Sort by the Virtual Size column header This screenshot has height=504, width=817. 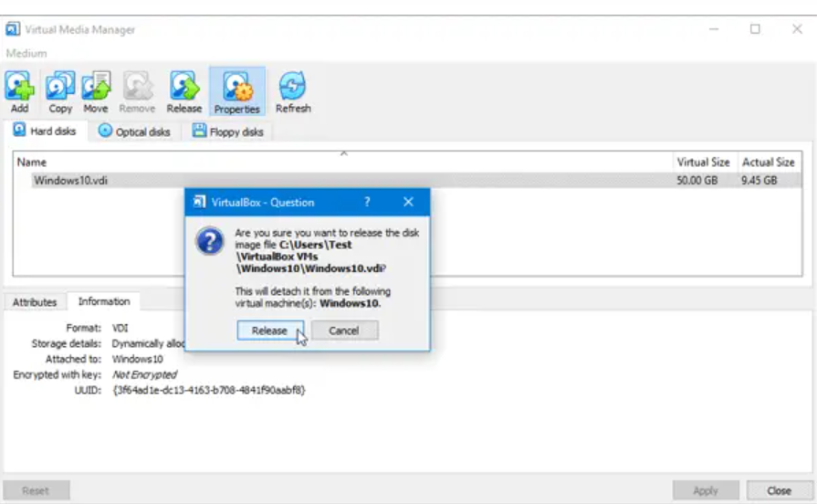click(x=704, y=163)
